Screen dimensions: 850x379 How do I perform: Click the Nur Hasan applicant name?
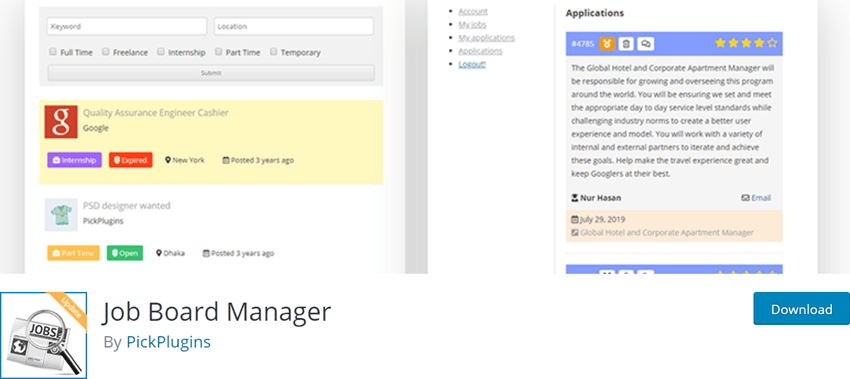[x=600, y=198]
